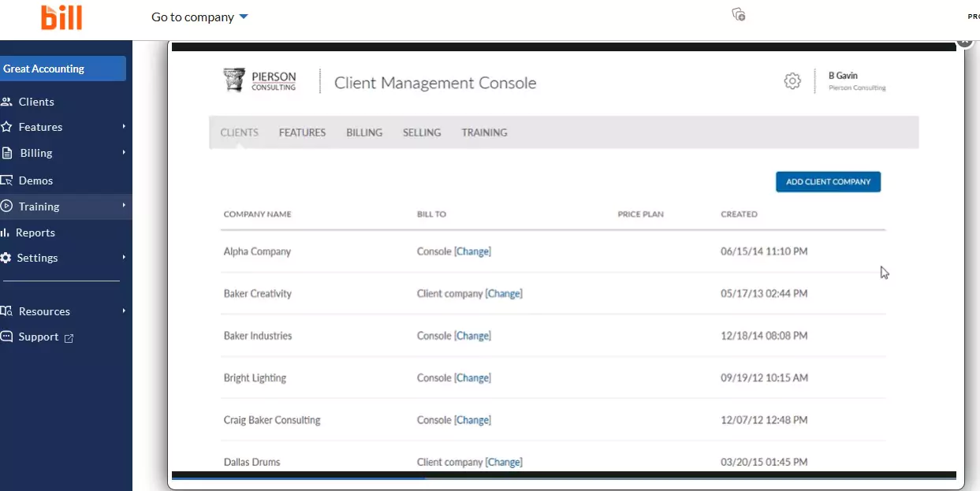Click the console gear settings icon
980x491 pixels.
point(792,81)
